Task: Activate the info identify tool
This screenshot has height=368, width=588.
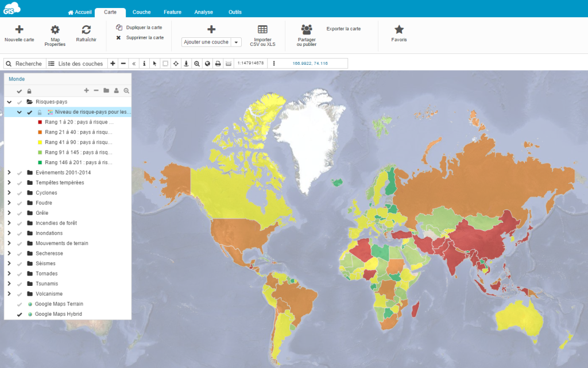Action: coord(144,64)
